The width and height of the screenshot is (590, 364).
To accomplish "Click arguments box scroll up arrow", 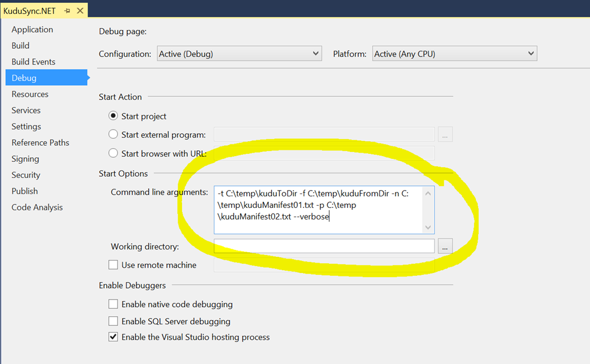I will click(x=428, y=194).
